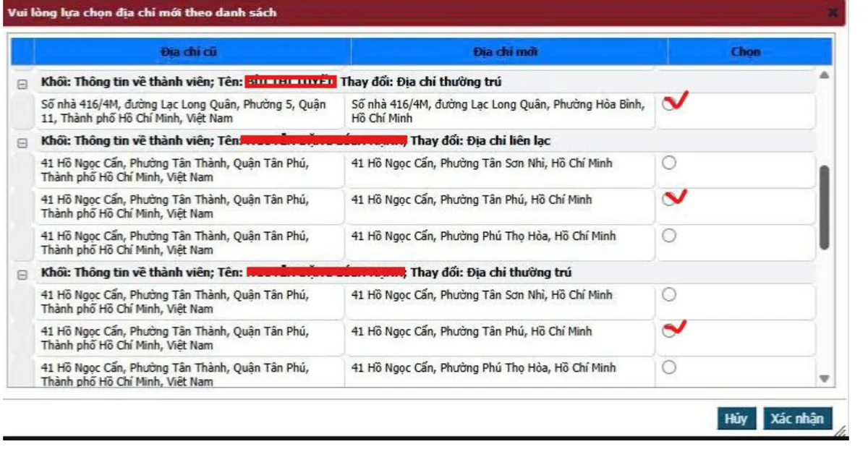
Task: Close the address selection dialog
Action: point(833,12)
